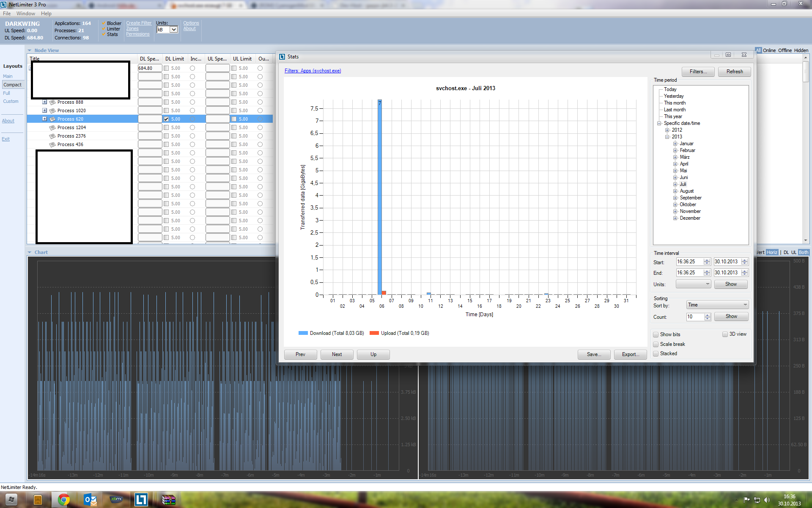Click the Create Filter link
Screen dimensions: 812x508
click(138, 23)
